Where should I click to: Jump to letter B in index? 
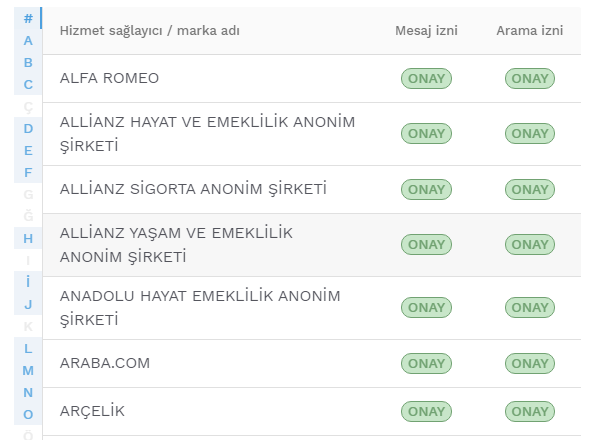point(28,62)
